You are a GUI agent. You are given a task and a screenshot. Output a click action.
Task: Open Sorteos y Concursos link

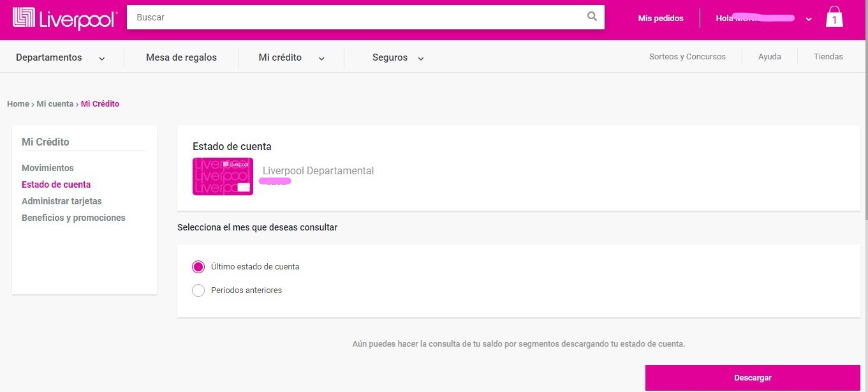pos(687,57)
